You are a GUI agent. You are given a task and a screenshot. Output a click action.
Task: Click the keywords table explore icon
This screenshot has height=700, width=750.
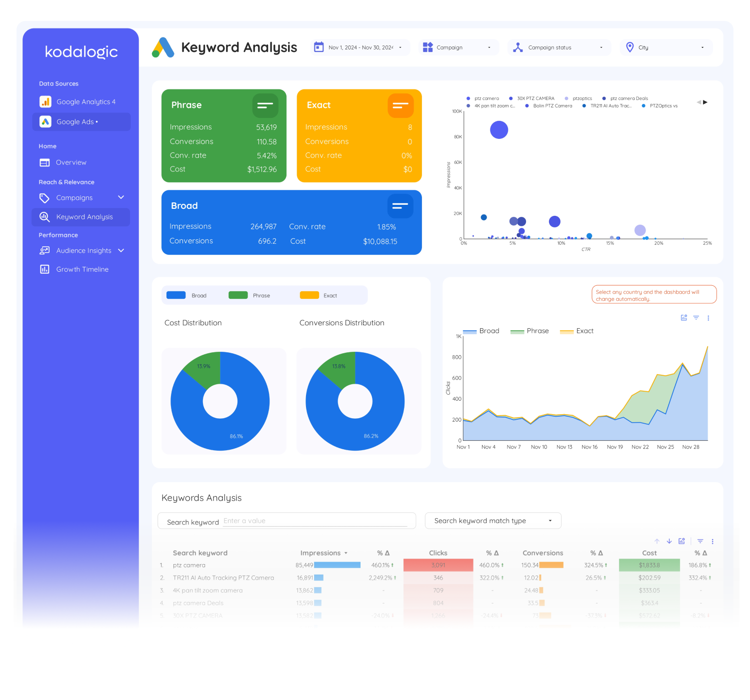coord(681,541)
